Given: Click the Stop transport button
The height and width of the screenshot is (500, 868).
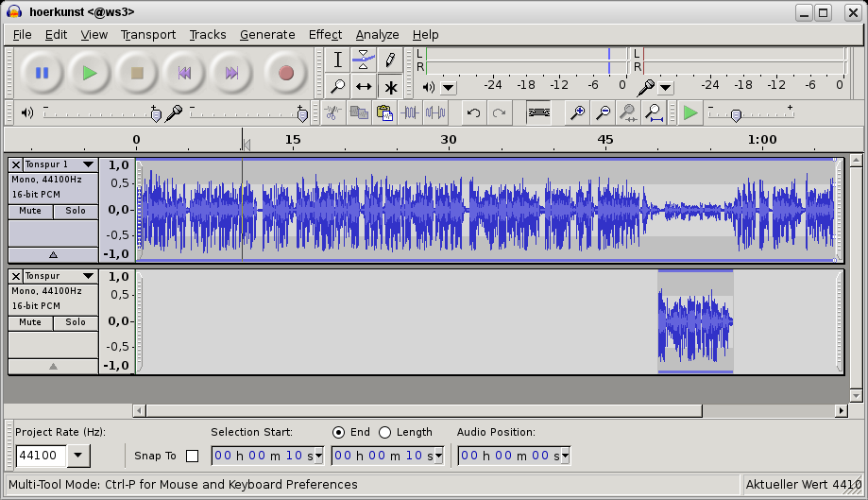Looking at the screenshot, I should click(137, 73).
